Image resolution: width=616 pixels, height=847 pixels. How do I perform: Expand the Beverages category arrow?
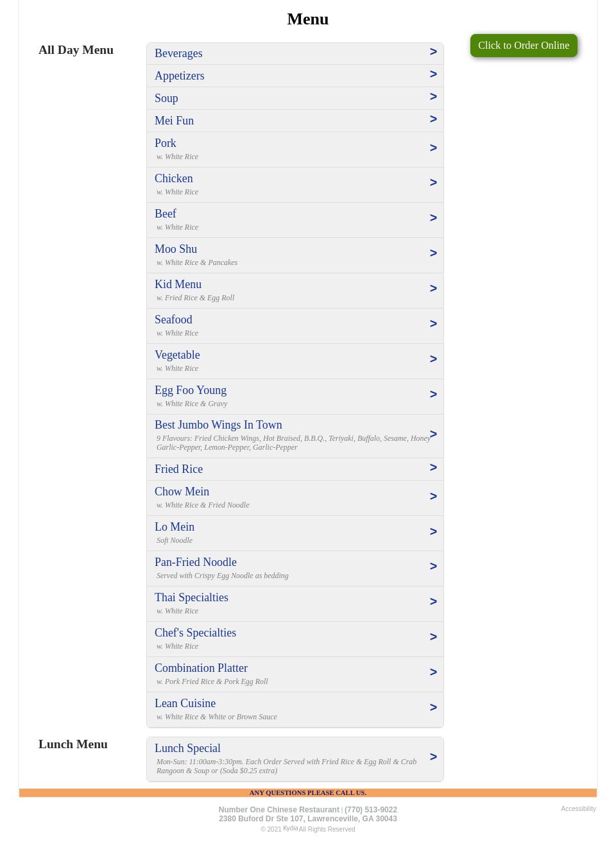tap(433, 52)
